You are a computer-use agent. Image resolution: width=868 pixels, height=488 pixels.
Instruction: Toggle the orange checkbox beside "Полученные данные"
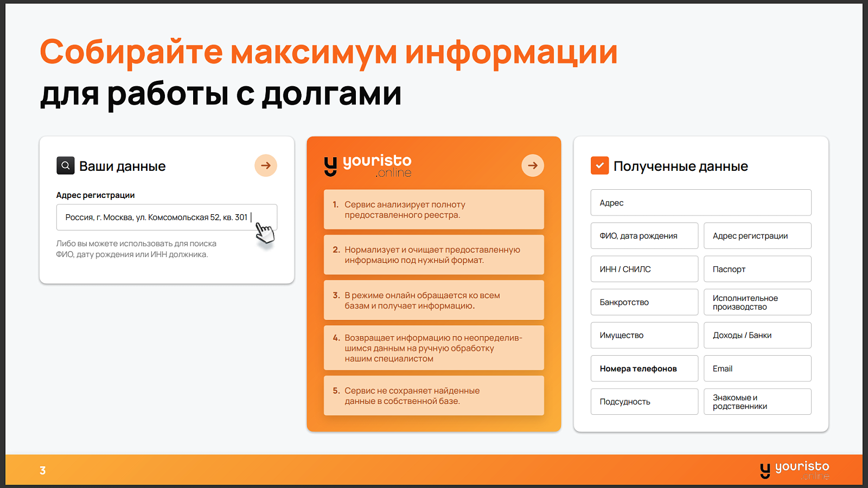(599, 165)
